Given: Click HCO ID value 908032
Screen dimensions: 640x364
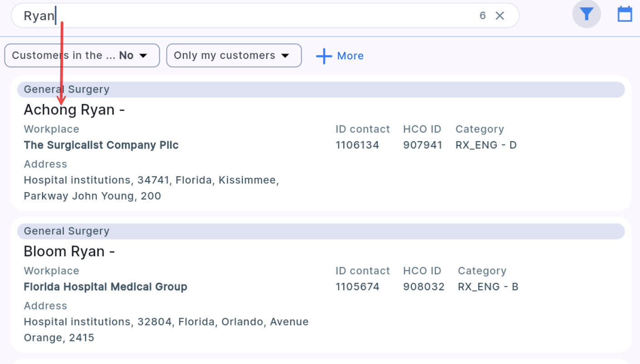Looking at the screenshot, I should coord(423,287).
